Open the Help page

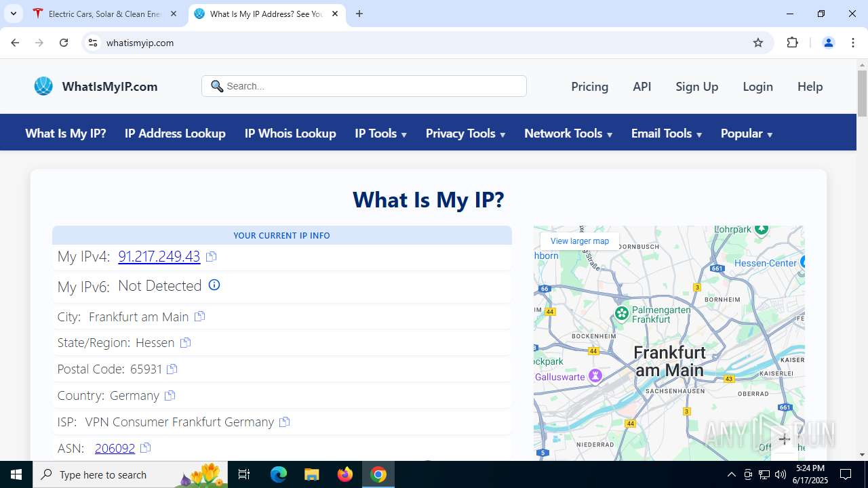point(810,86)
